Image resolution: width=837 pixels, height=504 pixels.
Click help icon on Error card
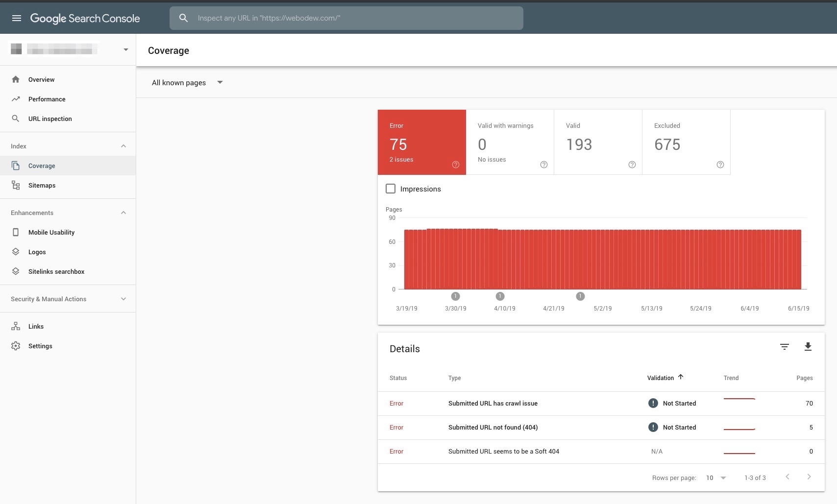[x=456, y=165]
